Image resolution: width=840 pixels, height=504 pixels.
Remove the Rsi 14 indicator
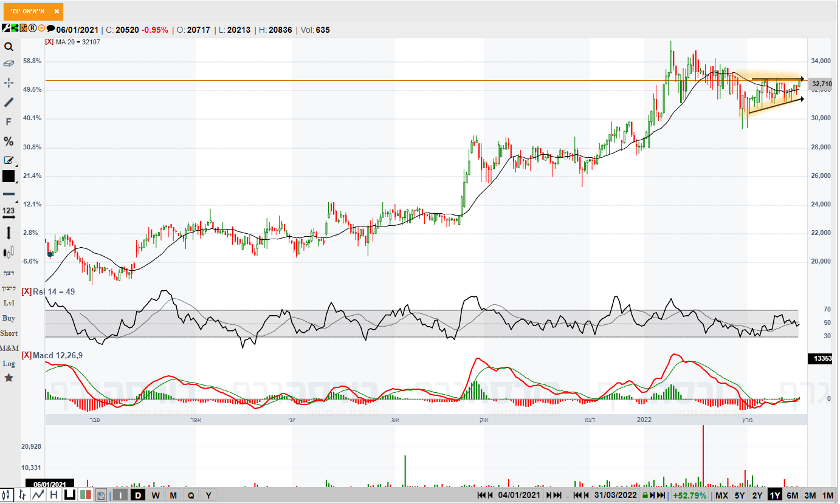26,291
